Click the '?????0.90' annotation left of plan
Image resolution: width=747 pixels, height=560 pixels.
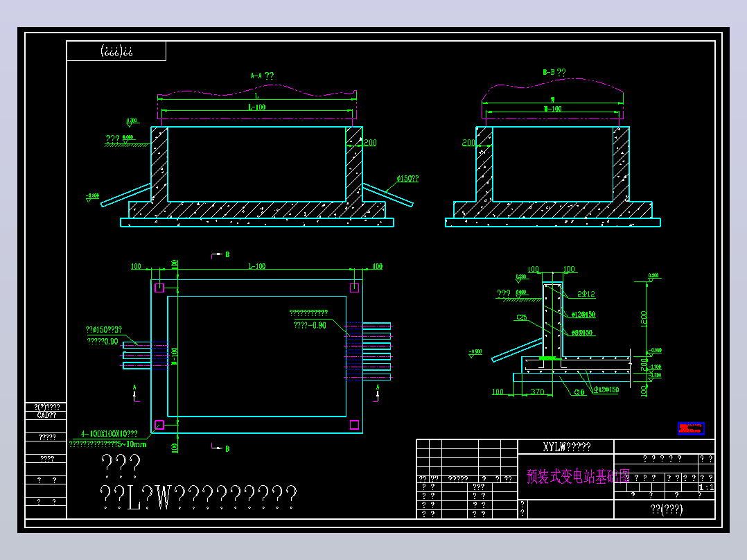103,341
